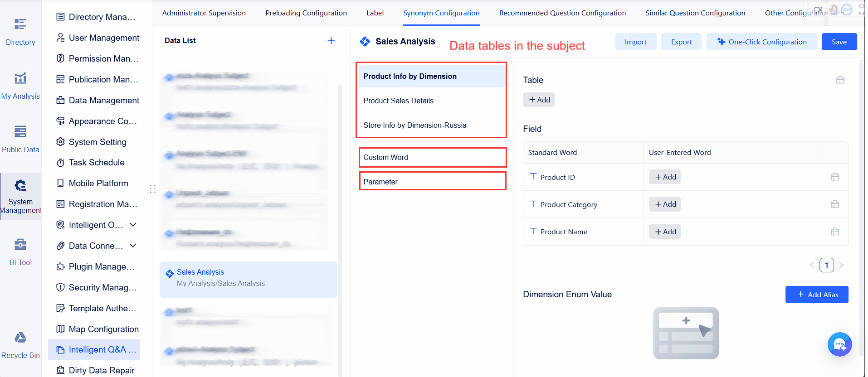Switch to the Preloading Configuration tab
This screenshot has width=868, height=377.
coord(306,13)
